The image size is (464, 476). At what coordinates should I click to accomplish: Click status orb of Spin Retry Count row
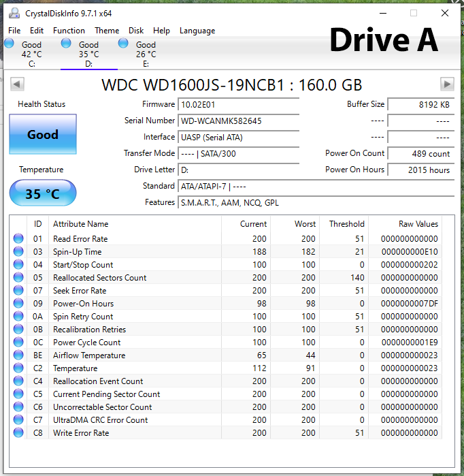coord(18,317)
